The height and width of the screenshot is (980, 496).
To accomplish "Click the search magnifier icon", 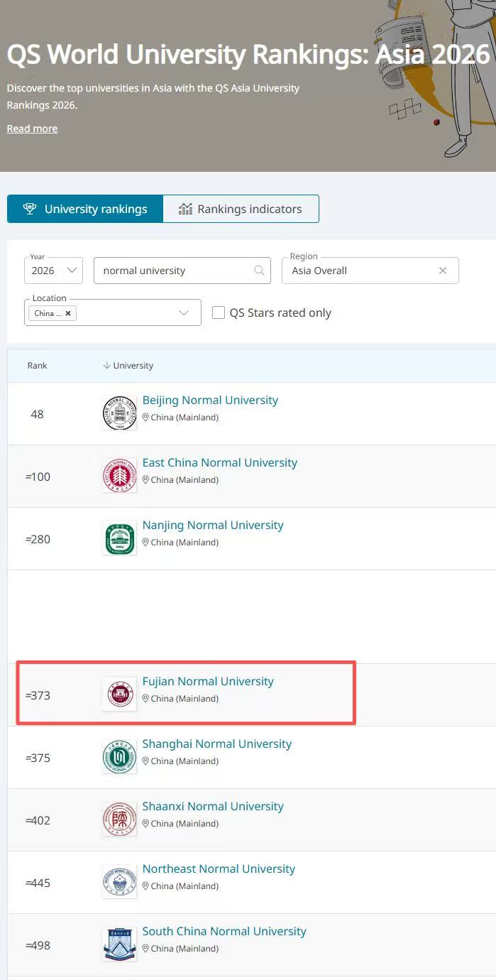I will (x=259, y=271).
